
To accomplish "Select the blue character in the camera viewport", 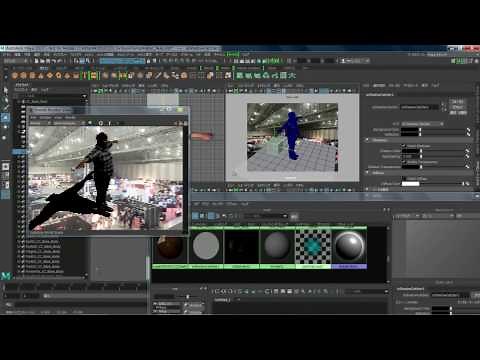I will coord(291,135).
